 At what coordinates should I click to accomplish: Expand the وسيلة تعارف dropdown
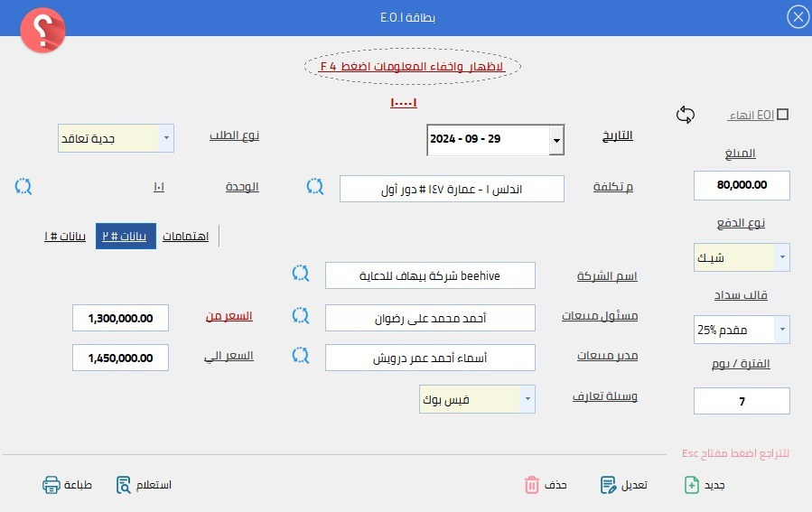tap(527, 398)
